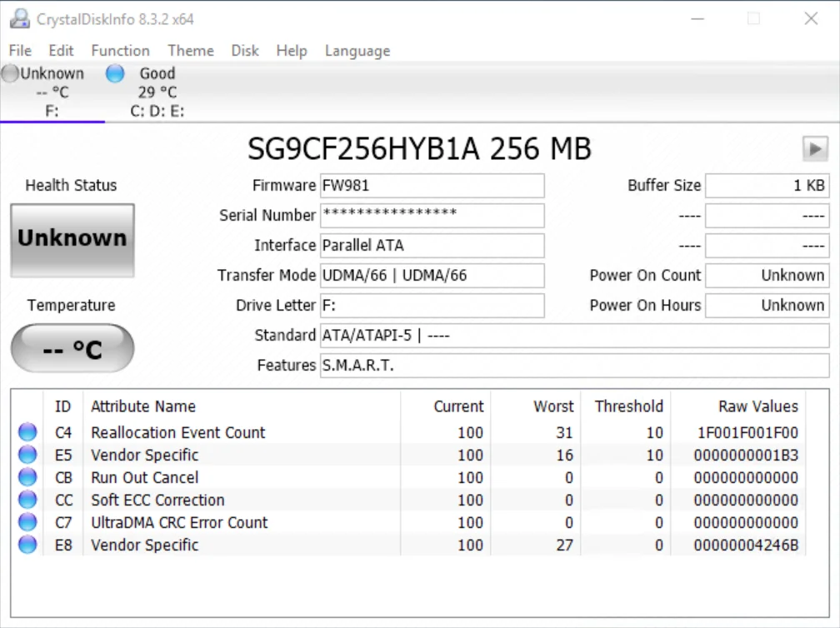Click the Interface field showing Parallel ATA
This screenshot has height=628, width=840.
click(x=432, y=246)
